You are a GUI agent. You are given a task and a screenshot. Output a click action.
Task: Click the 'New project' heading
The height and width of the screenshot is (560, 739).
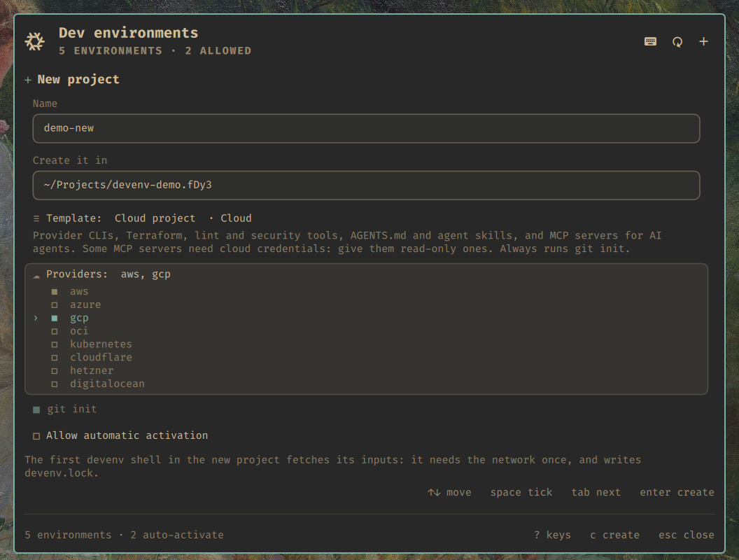[x=78, y=79]
